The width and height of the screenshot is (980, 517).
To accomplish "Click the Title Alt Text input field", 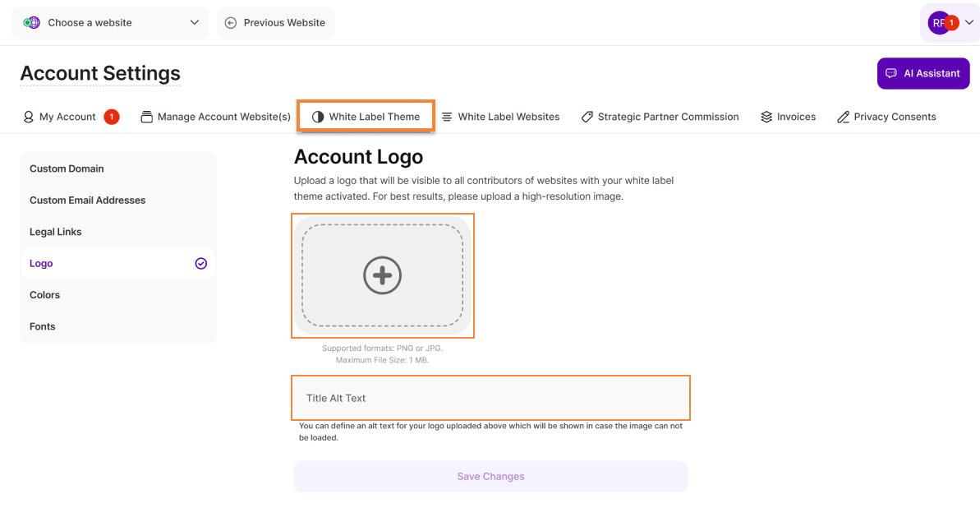I will tap(490, 398).
